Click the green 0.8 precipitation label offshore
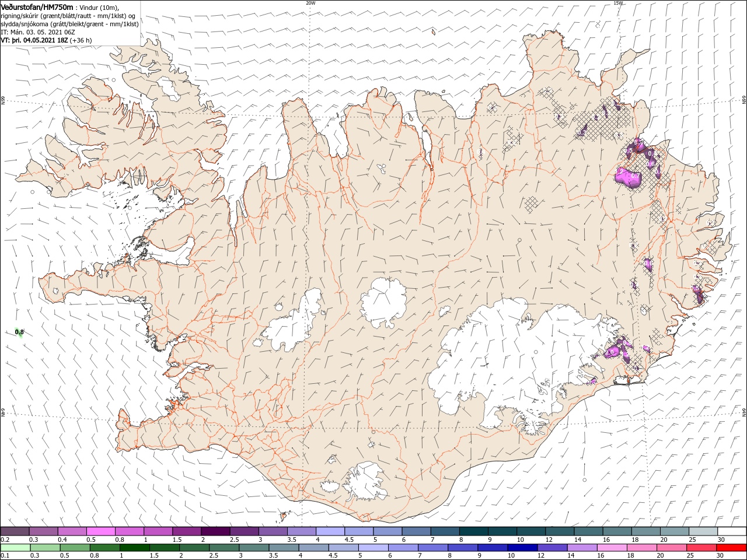Image resolution: width=747 pixels, height=560 pixels. pyautogui.click(x=19, y=332)
